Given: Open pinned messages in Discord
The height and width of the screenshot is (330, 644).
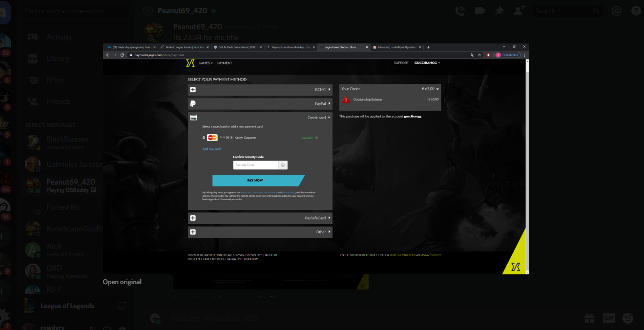Looking at the screenshot, I should 499,11.
